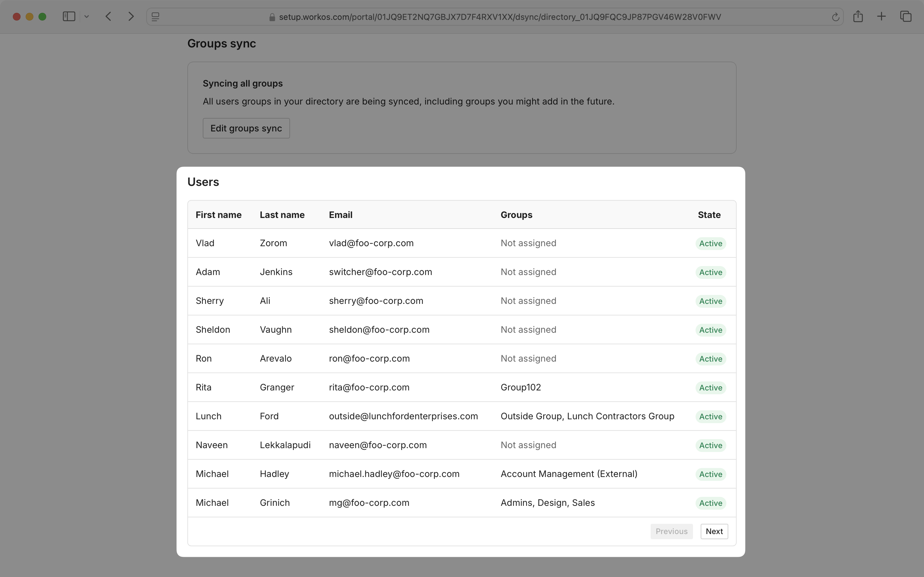Click the Edit groups sync button

(x=246, y=128)
